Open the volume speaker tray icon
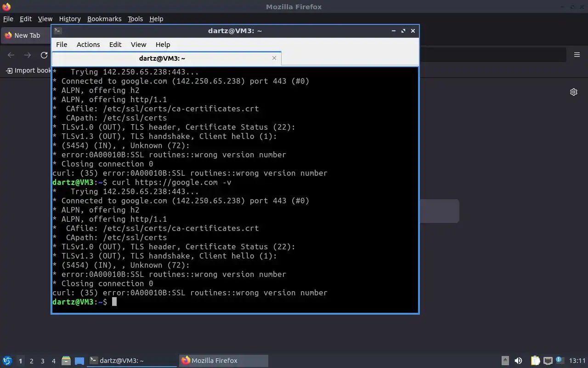 518,361
